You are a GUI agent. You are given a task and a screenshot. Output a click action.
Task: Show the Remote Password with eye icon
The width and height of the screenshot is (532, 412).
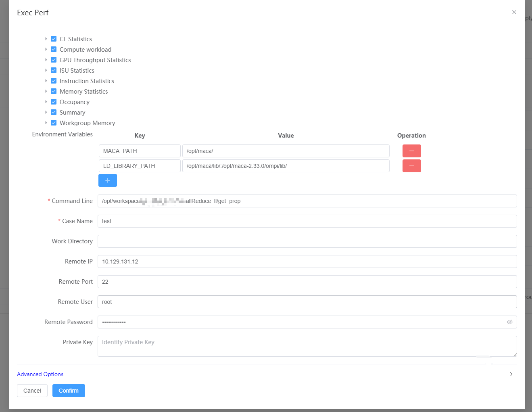(x=509, y=322)
